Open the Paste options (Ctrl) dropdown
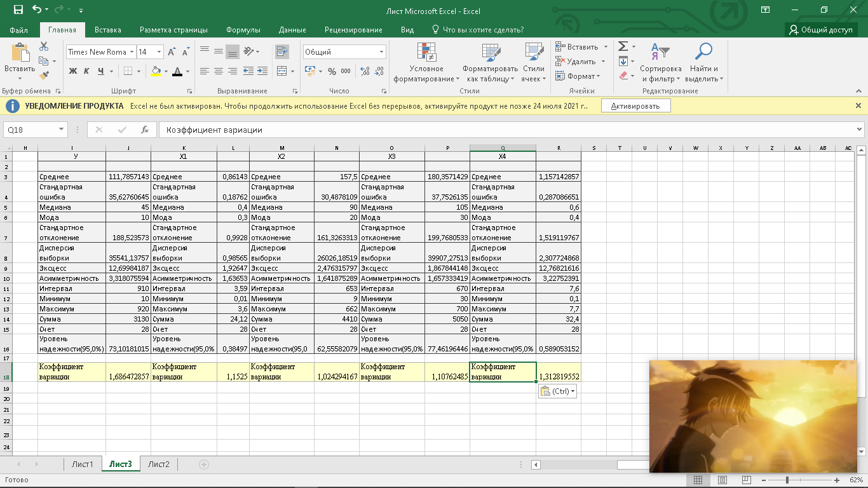The width and height of the screenshot is (868, 488). pyautogui.click(x=557, y=391)
